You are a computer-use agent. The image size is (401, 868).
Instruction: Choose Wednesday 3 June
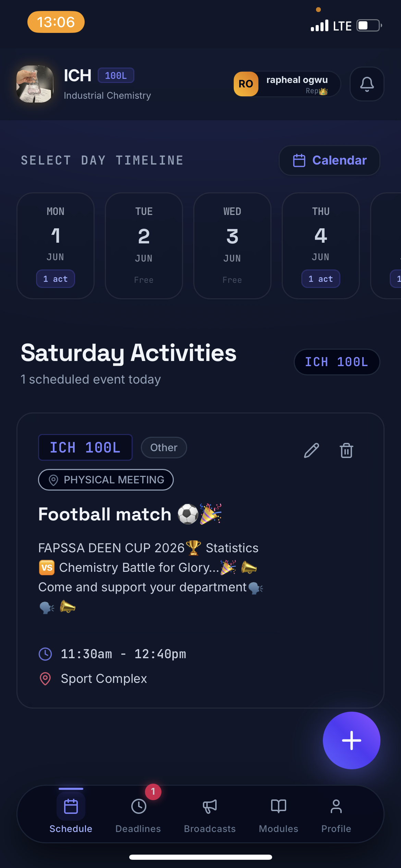232,246
